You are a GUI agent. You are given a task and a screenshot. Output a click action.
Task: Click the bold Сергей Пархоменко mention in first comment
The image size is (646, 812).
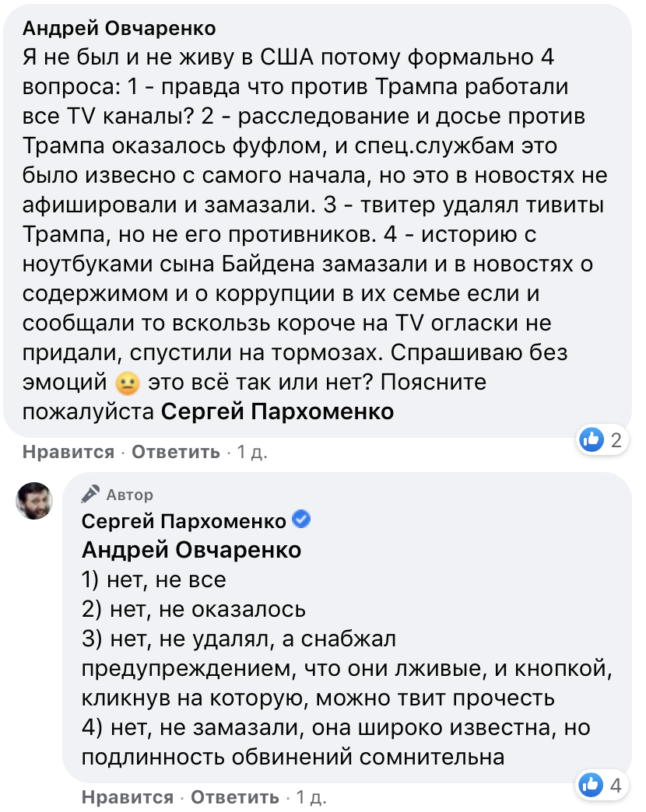coord(277,411)
